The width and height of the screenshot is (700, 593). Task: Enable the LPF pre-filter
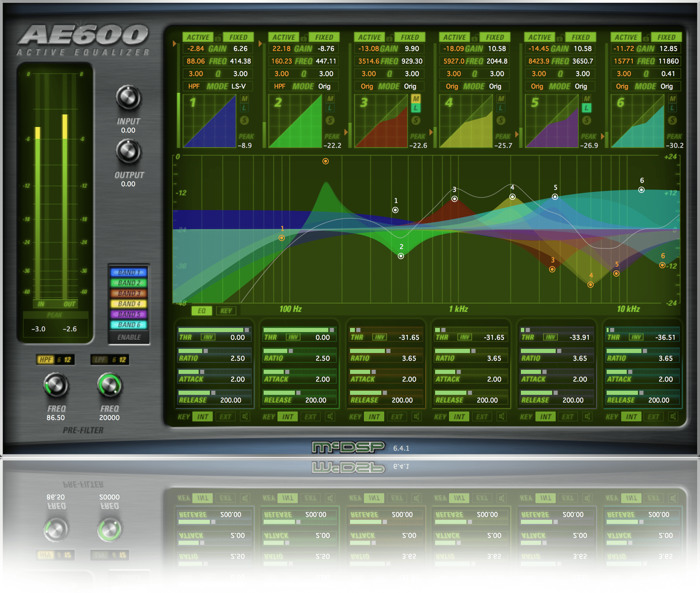pos(100,360)
